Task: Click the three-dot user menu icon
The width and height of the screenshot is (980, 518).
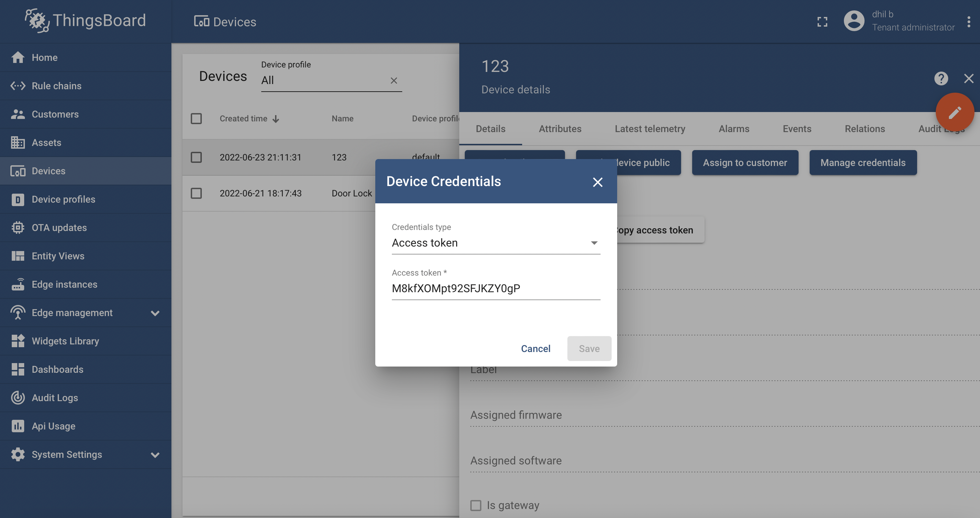Action: (x=969, y=22)
